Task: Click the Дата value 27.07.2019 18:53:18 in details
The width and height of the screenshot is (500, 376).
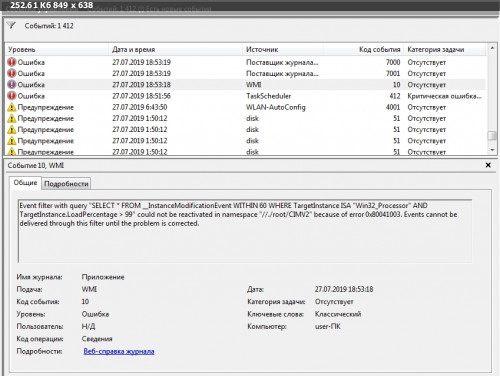Action: pos(344,289)
